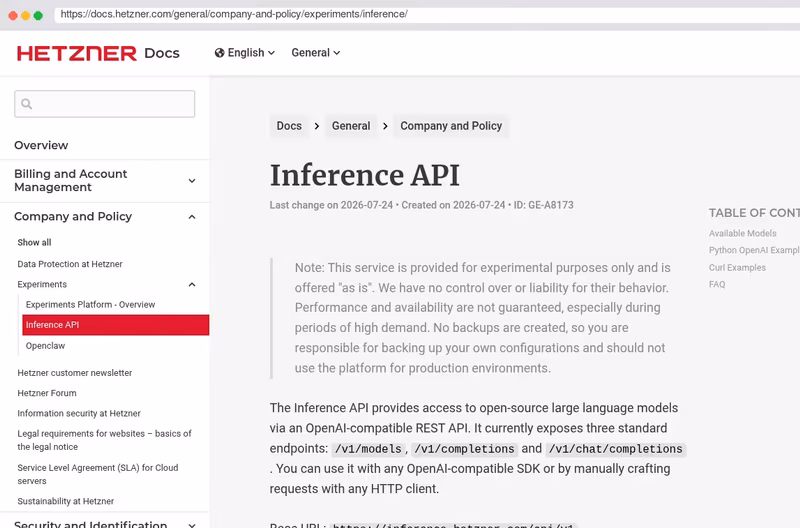800x528 pixels.
Task: Click the Docs label beside Hetzner logo
Action: [162, 53]
